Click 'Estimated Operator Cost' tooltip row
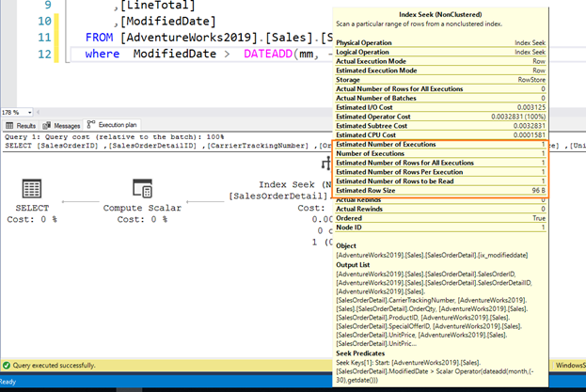Image resolution: width=586 pixels, height=392 pixels. [x=440, y=117]
